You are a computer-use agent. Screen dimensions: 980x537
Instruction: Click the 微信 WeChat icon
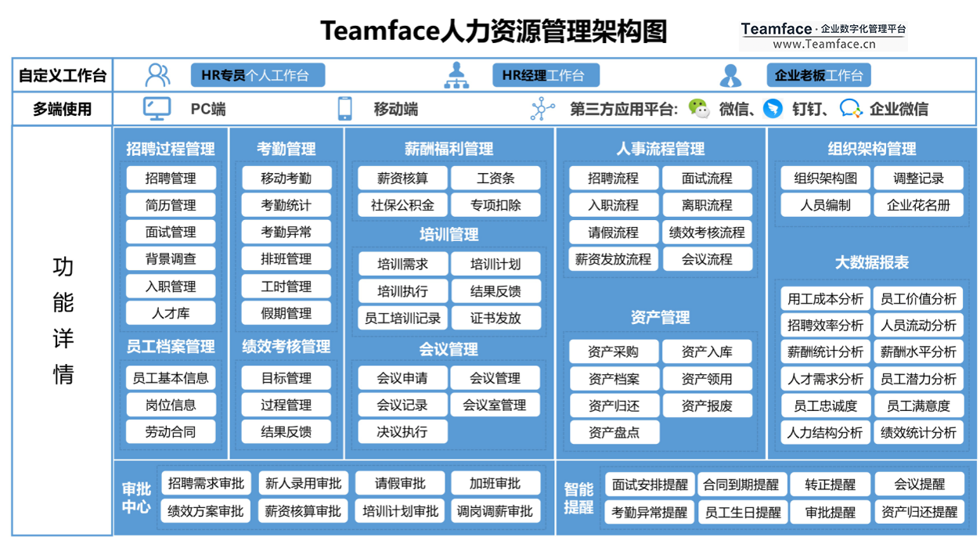click(699, 108)
